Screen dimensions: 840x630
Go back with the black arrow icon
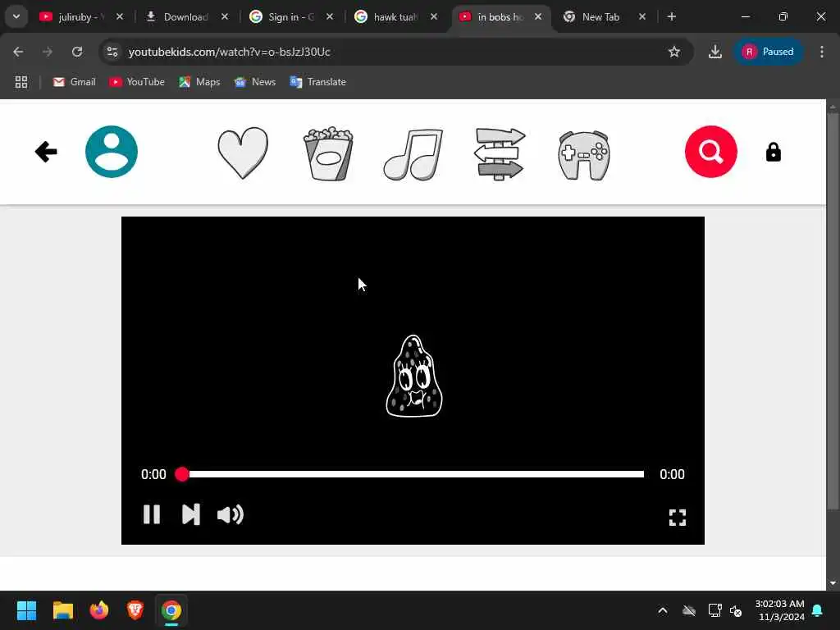click(x=46, y=152)
